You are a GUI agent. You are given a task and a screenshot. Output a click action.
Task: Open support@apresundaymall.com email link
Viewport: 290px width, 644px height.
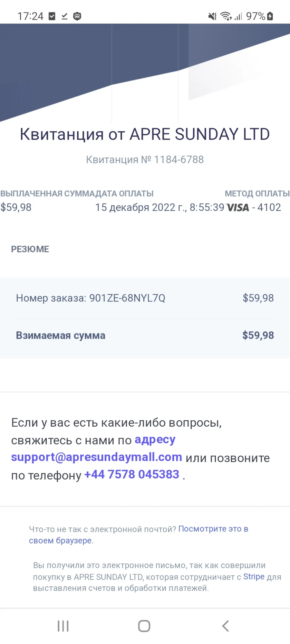97,457
